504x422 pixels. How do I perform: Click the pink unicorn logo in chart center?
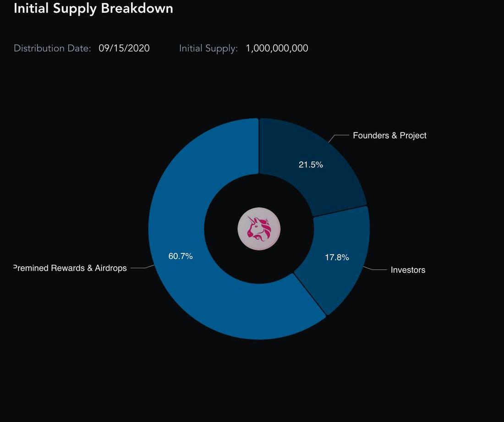coord(259,229)
